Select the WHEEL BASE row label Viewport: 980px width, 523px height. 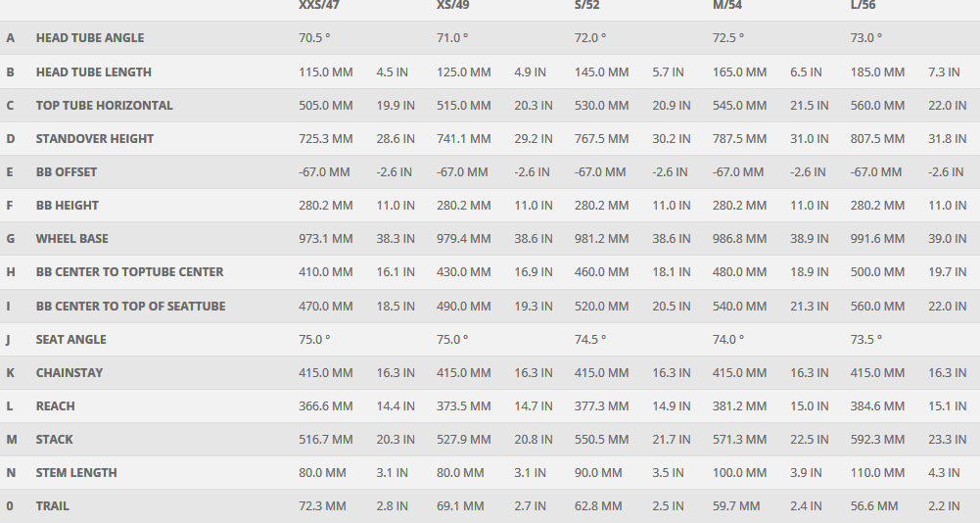click(x=72, y=239)
